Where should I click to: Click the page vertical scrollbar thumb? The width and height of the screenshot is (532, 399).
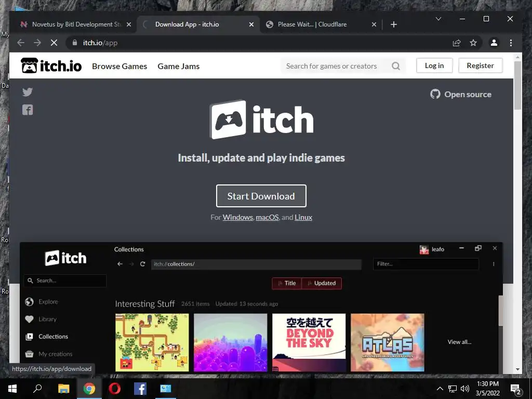(518, 85)
